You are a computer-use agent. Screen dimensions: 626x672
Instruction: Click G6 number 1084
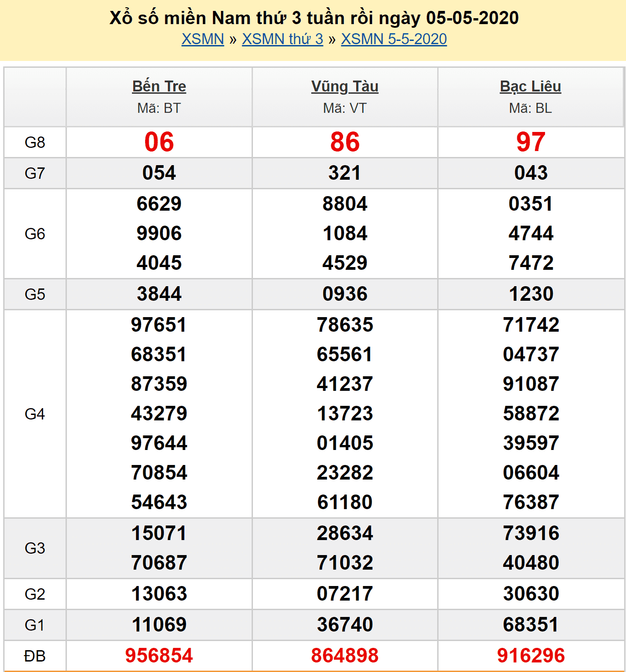coord(345,233)
